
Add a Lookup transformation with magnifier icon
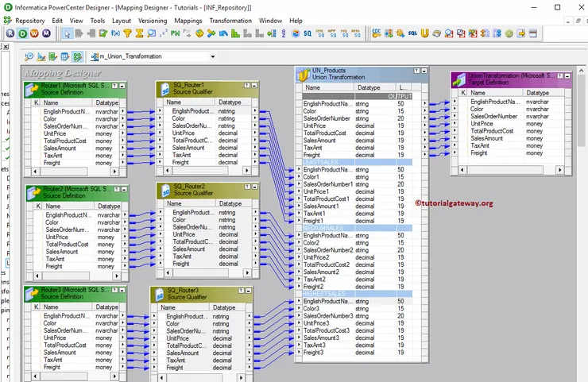tap(152, 33)
